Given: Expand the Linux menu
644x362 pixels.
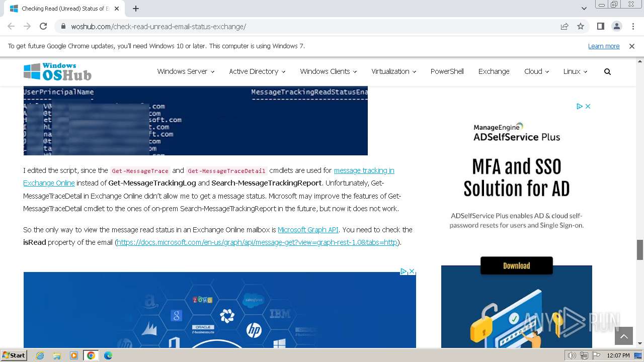Looking at the screenshot, I should [x=575, y=71].
